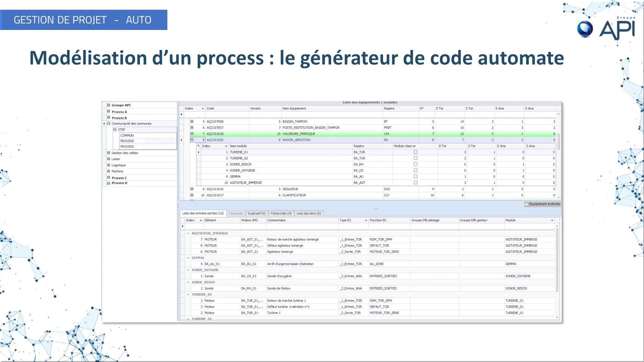644x362 pixels.
Task: Check Module réserve for TURBINE_01
Action: point(416,152)
